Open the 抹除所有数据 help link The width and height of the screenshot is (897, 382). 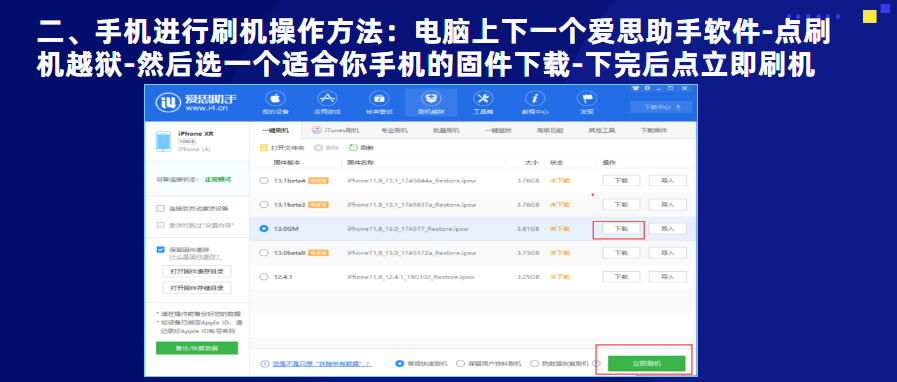pyautogui.click(x=322, y=364)
